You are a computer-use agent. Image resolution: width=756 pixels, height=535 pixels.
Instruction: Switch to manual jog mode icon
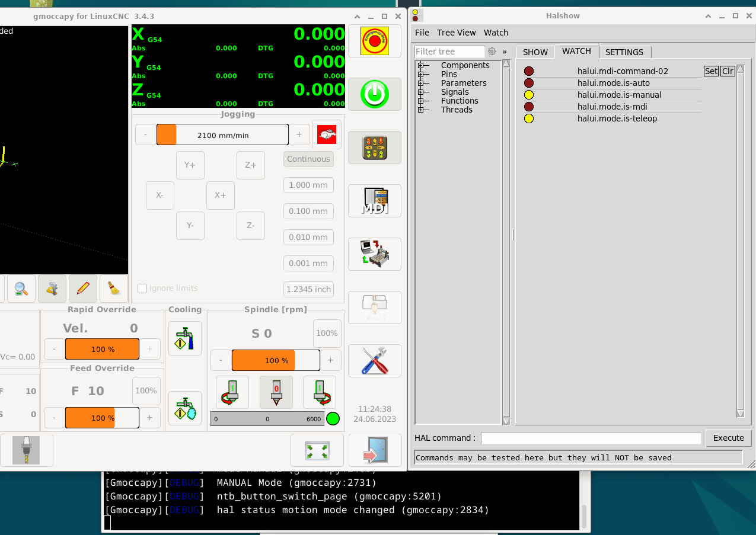(375, 148)
